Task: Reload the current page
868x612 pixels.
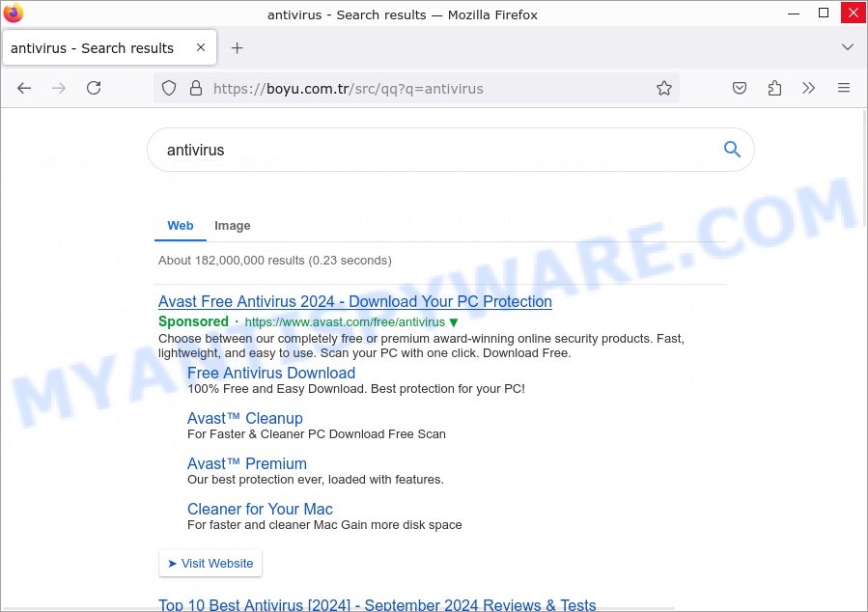Action: tap(94, 88)
